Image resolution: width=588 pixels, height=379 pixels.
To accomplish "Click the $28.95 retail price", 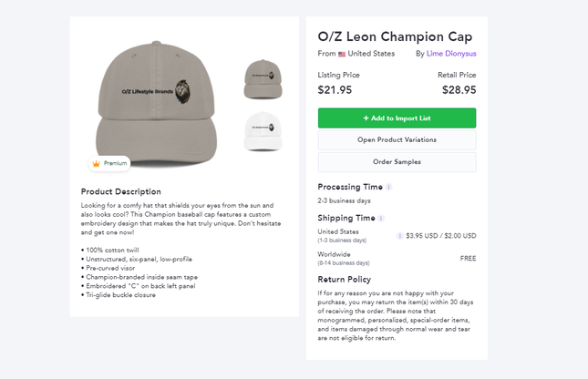I will 459,90.
